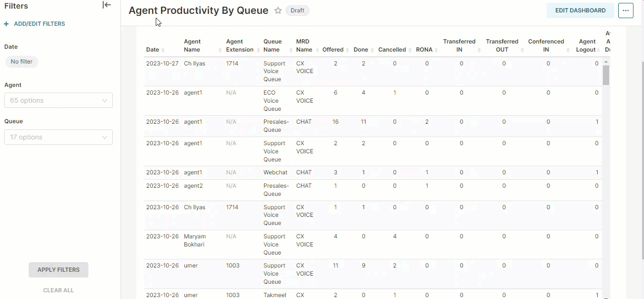Click the sort icon on Cancelled column
This screenshot has width=644, height=299.
[x=409, y=50]
